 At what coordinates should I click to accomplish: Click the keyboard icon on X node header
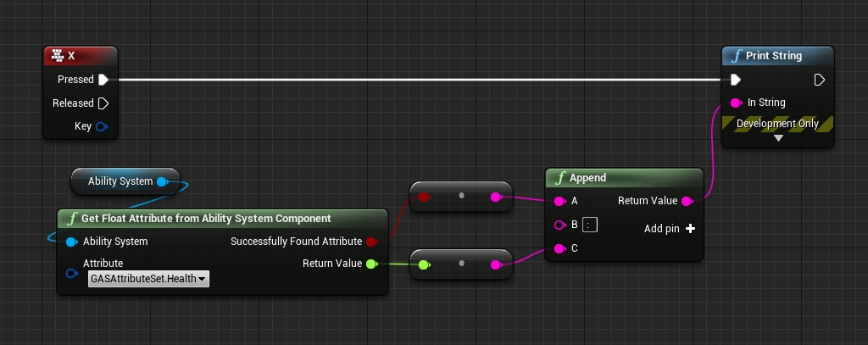click(57, 55)
